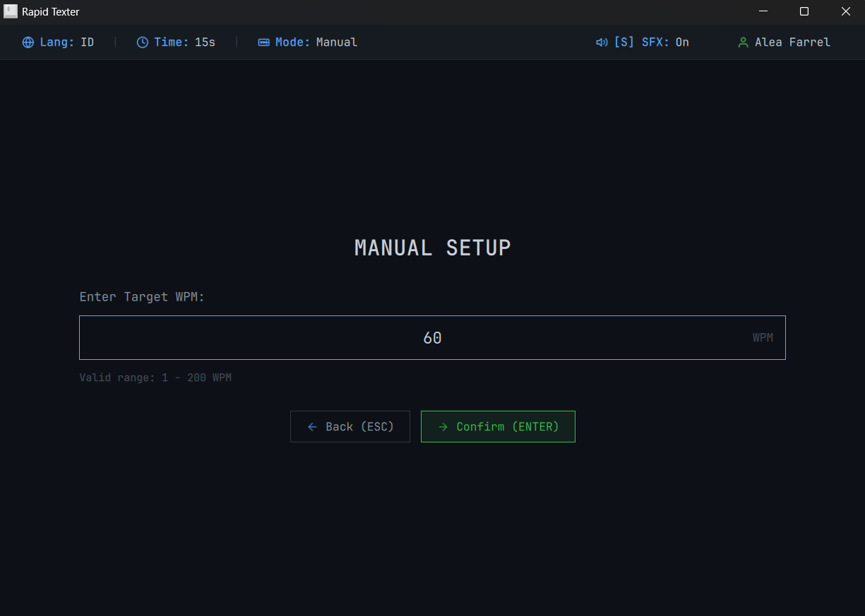Maximize the Rapid Texter window
Image resolution: width=865 pixels, height=616 pixels.
pyautogui.click(x=804, y=11)
